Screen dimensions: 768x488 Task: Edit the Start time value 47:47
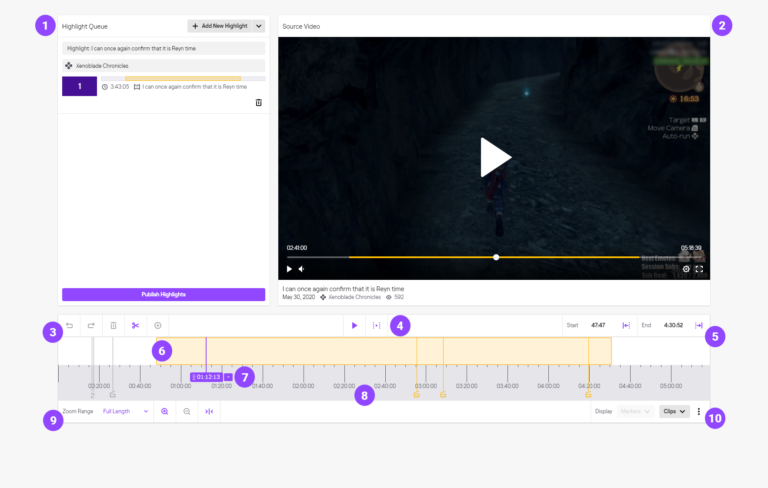click(x=598, y=325)
